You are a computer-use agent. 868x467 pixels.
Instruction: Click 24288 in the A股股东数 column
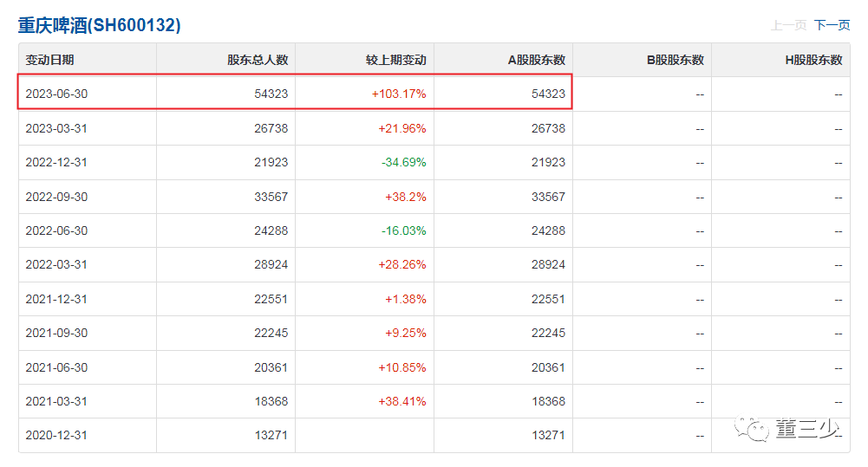(549, 230)
